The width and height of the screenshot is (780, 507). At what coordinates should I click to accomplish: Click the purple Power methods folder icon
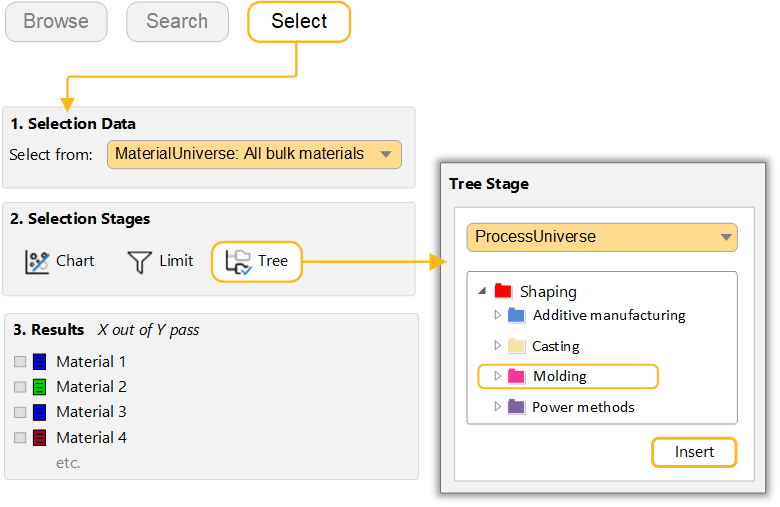click(516, 407)
